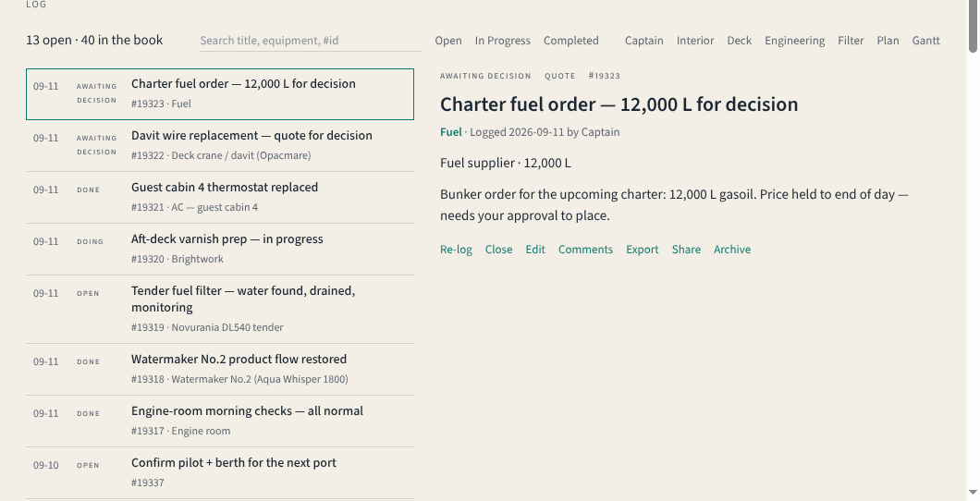
Task: Open Comments for fuel order
Action: pyautogui.click(x=585, y=250)
